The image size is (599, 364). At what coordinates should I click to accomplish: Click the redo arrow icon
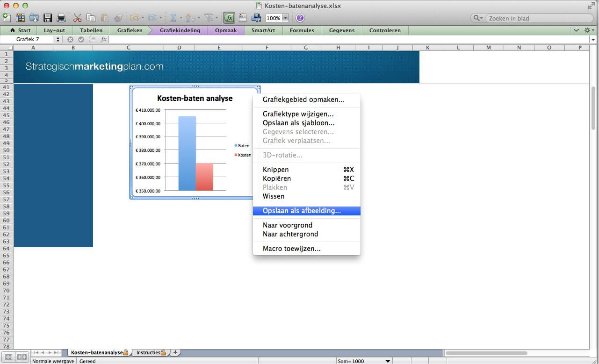[x=152, y=18]
